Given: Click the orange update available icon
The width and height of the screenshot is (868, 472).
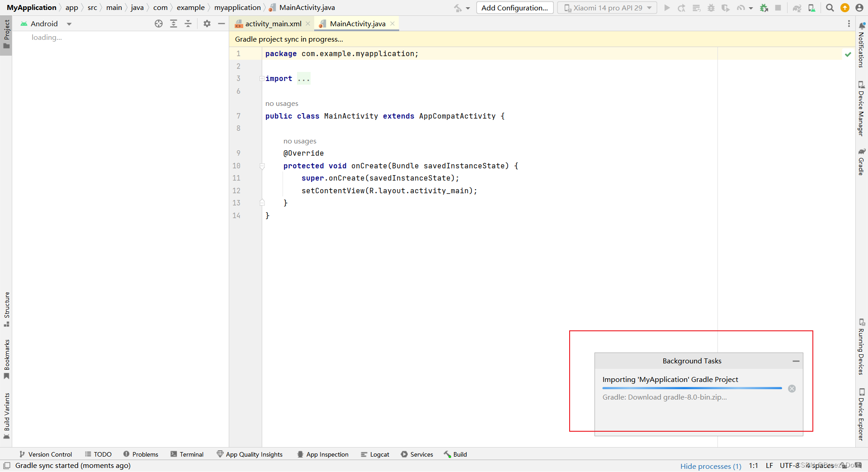Looking at the screenshot, I should point(845,8).
